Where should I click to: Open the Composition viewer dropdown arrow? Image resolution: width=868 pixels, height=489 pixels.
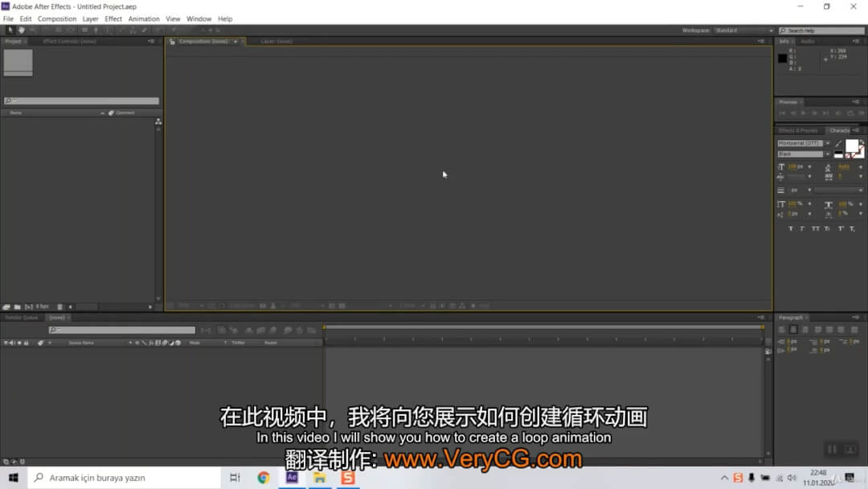pyautogui.click(x=235, y=42)
